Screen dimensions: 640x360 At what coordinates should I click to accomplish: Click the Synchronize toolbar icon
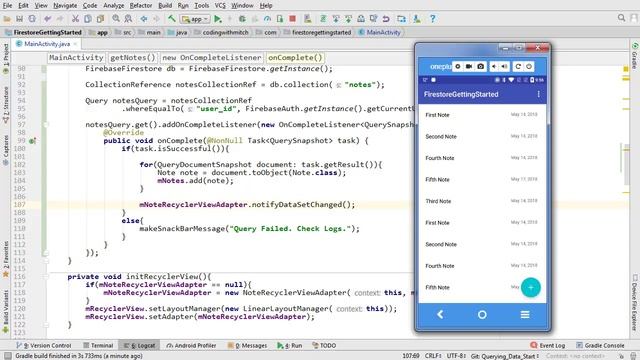click(x=32, y=19)
